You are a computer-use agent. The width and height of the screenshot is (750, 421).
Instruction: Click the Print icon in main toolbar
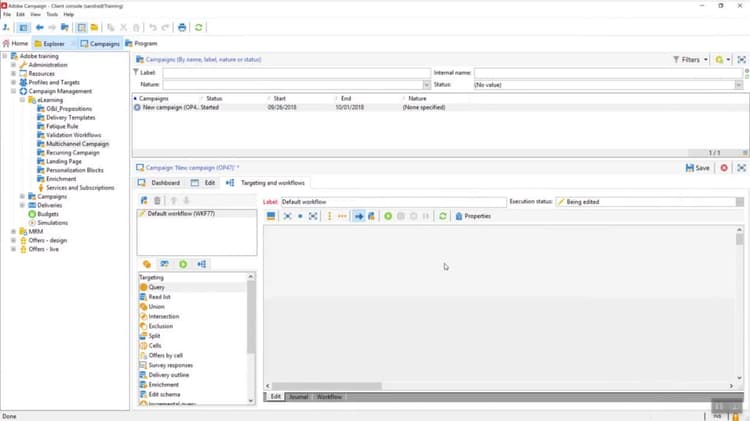[x=182, y=27]
